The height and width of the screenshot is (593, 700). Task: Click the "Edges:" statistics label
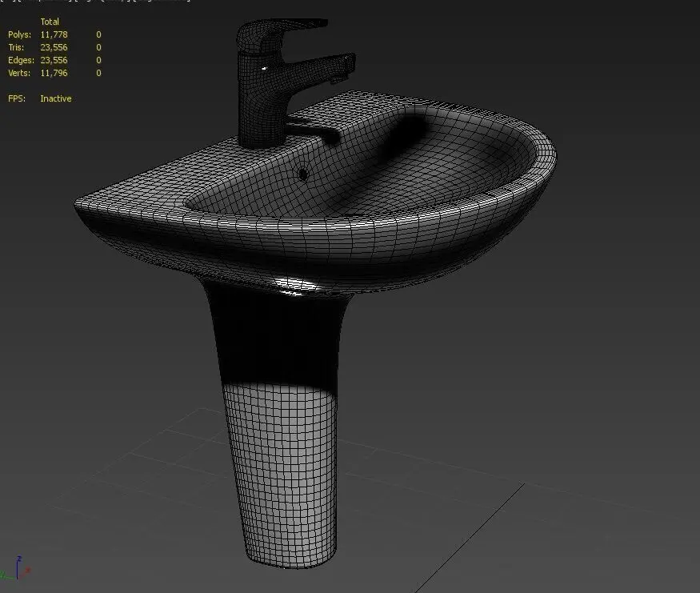(x=21, y=60)
